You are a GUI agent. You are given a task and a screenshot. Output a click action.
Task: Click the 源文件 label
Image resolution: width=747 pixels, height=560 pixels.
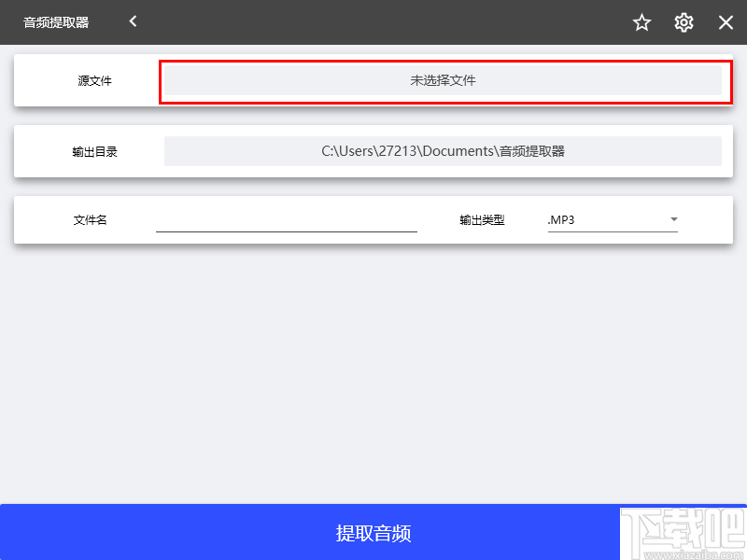(x=95, y=81)
